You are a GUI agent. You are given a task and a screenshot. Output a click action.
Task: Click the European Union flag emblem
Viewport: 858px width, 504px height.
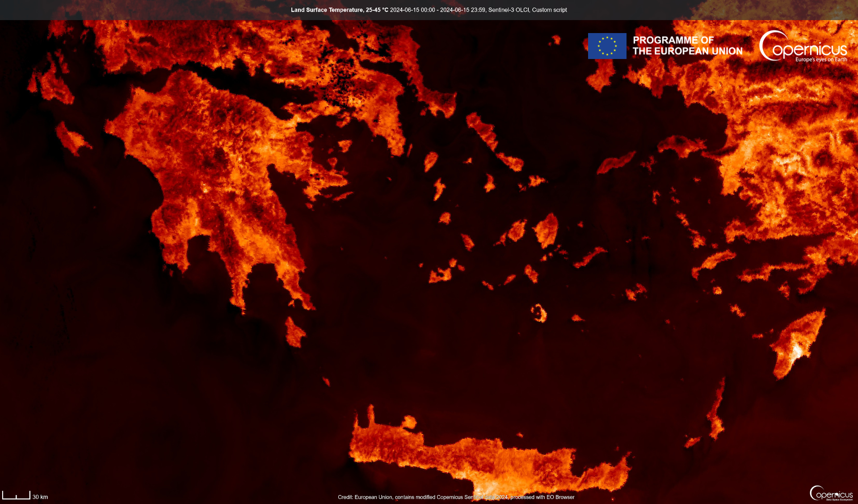pyautogui.click(x=607, y=46)
